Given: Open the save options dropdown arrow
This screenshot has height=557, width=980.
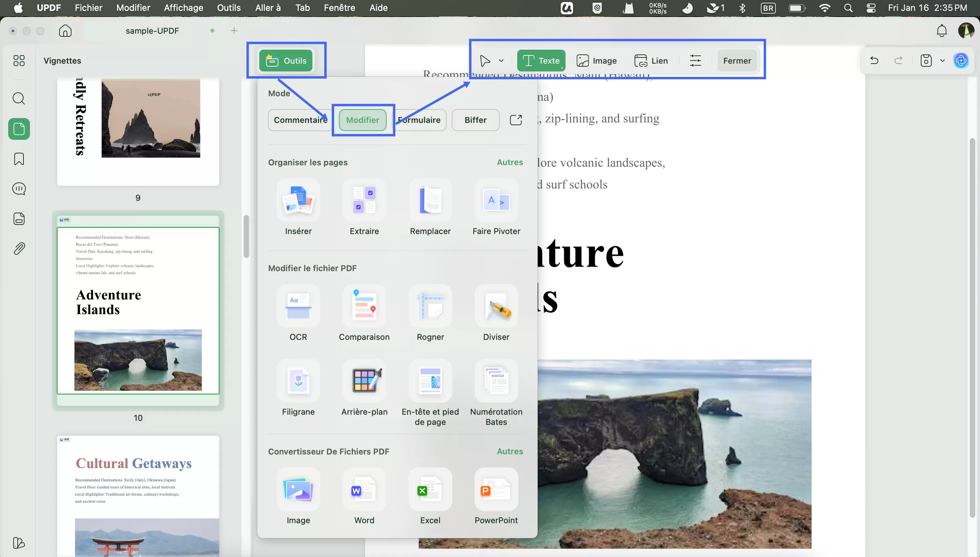Looking at the screenshot, I should 942,61.
